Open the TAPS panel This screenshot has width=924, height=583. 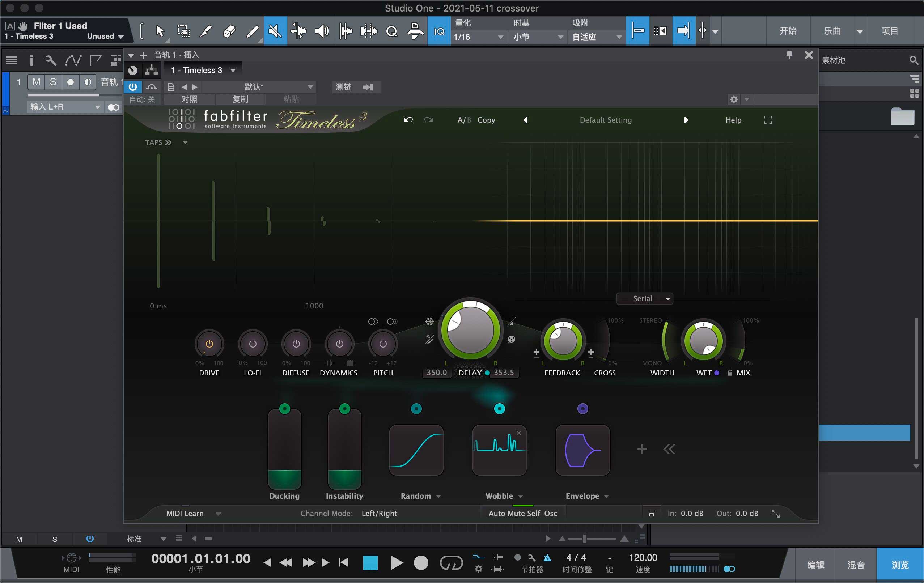click(x=158, y=142)
